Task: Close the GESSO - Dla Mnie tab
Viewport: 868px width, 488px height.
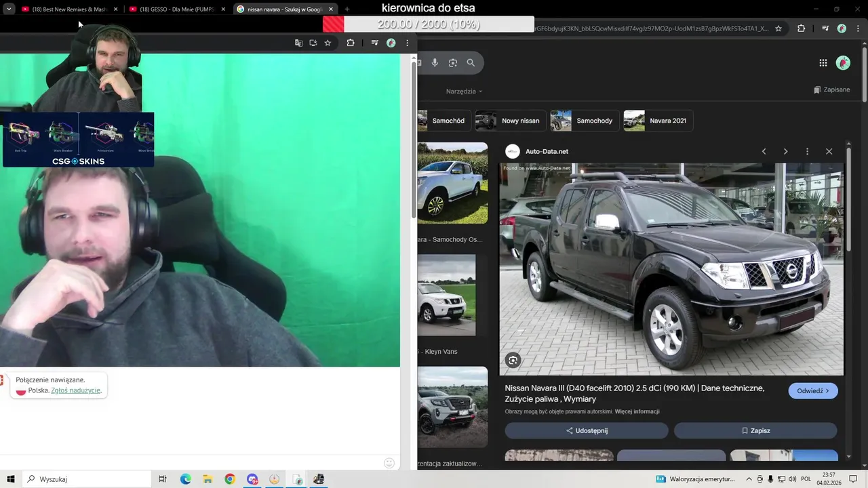Action: click(223, 9)
